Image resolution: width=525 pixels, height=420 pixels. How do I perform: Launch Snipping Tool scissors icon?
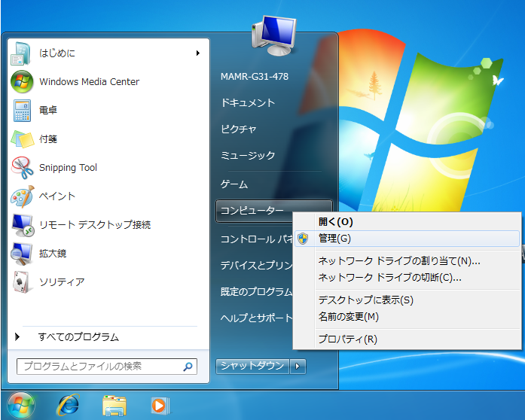click(x=22, y=167)
